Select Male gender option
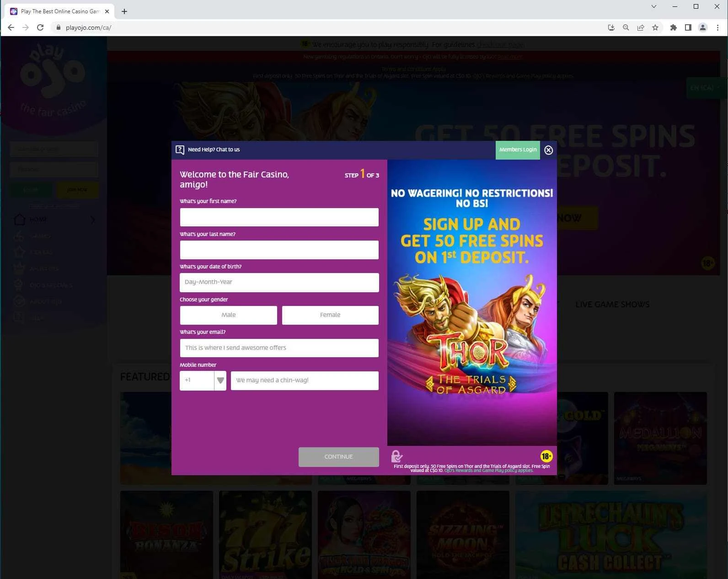The image size is (728, 579). (x=228, y=315)
